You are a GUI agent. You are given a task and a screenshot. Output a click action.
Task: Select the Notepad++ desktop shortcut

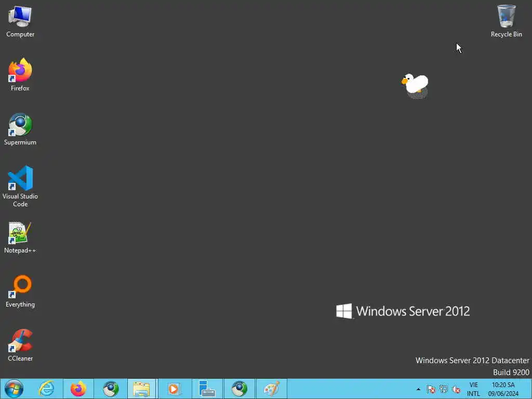tap(20, 237)
